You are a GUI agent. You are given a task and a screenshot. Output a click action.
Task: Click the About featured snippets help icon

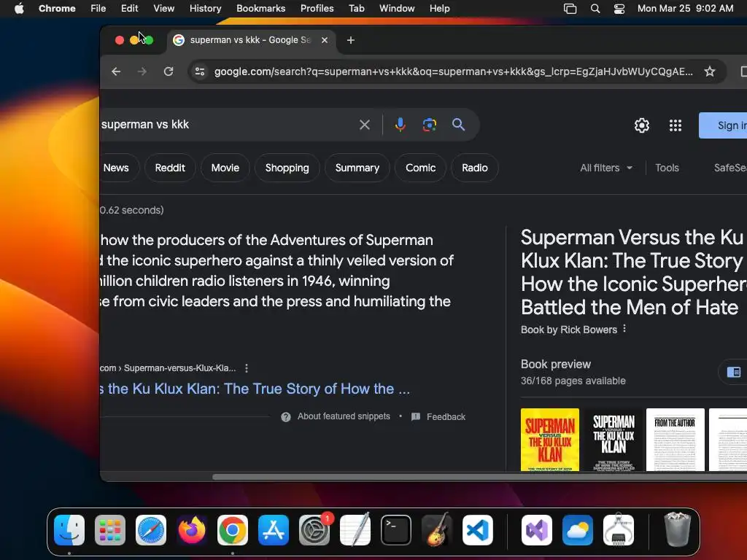coord(286,416)
